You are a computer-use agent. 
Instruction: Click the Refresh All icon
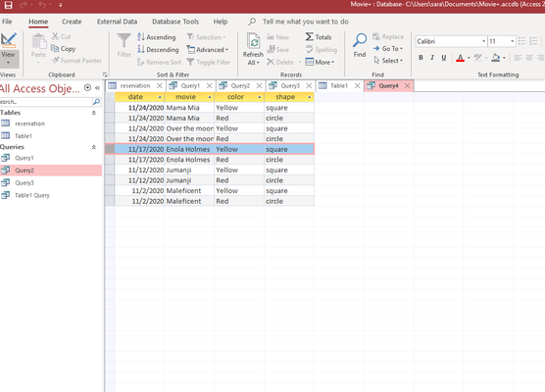point(253,41)
